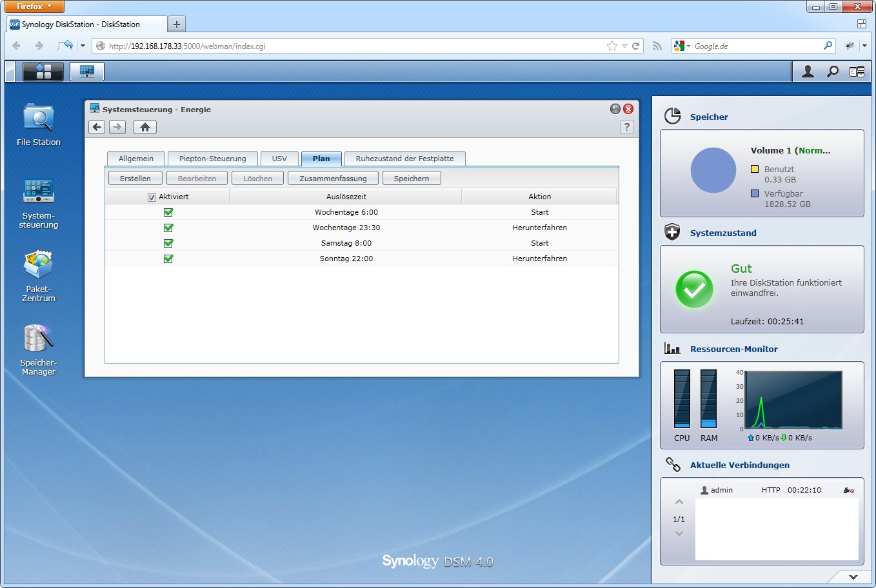Switch to the USV tab

pos(279,159)
